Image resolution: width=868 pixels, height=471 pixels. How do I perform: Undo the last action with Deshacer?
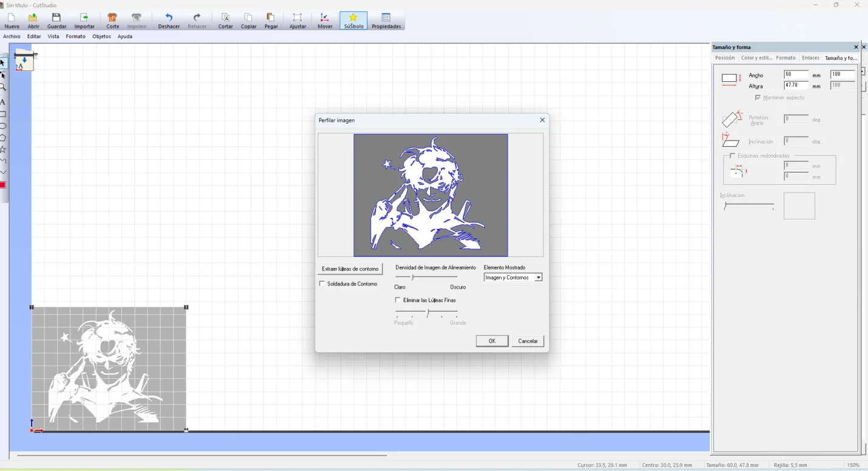(x=169, y=21)
